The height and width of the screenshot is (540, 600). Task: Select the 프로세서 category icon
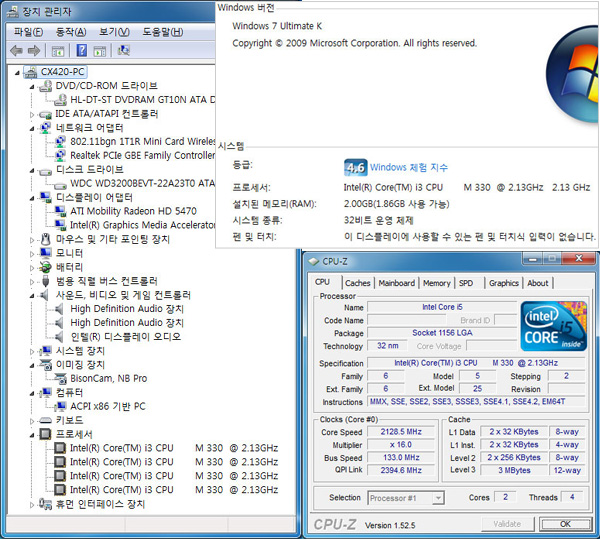(46, 434)
